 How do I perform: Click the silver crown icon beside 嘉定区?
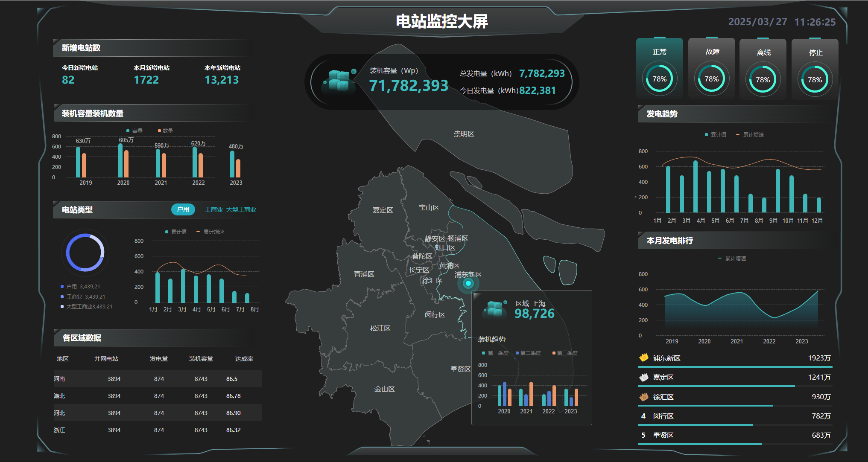643,377
